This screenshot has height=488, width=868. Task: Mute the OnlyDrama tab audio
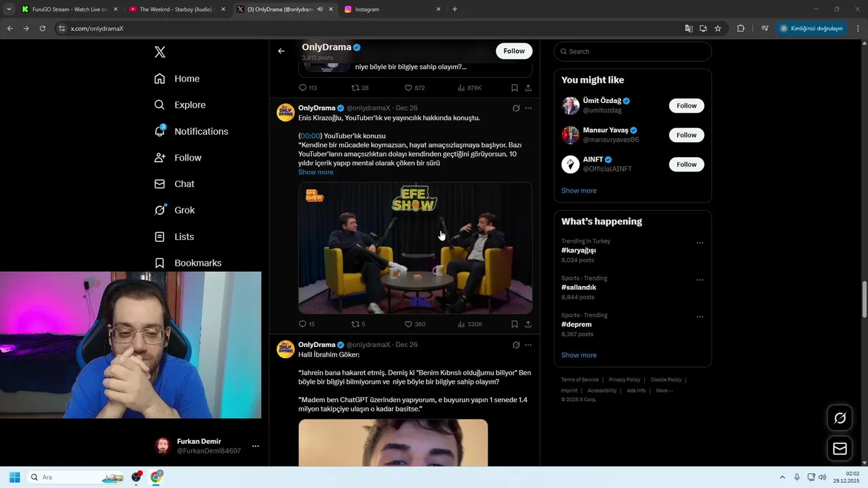pyautogui.click(x=320, y=9)
